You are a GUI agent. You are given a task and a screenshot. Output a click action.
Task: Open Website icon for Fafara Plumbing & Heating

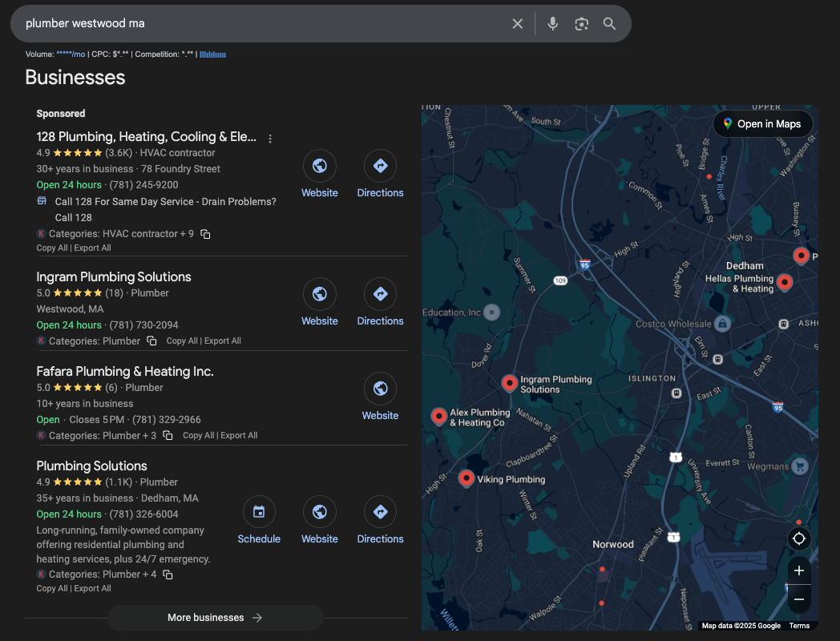click(x=381, y=389)
